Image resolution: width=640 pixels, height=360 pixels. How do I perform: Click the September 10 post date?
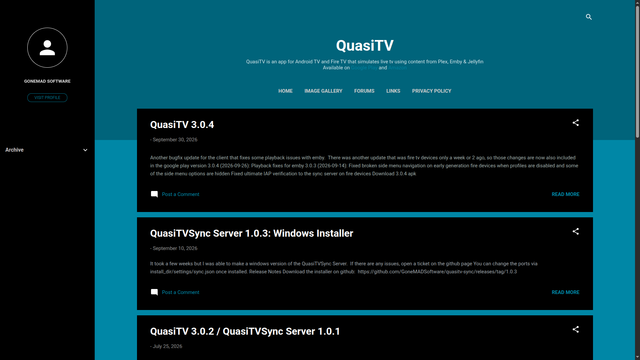(175, 248)
